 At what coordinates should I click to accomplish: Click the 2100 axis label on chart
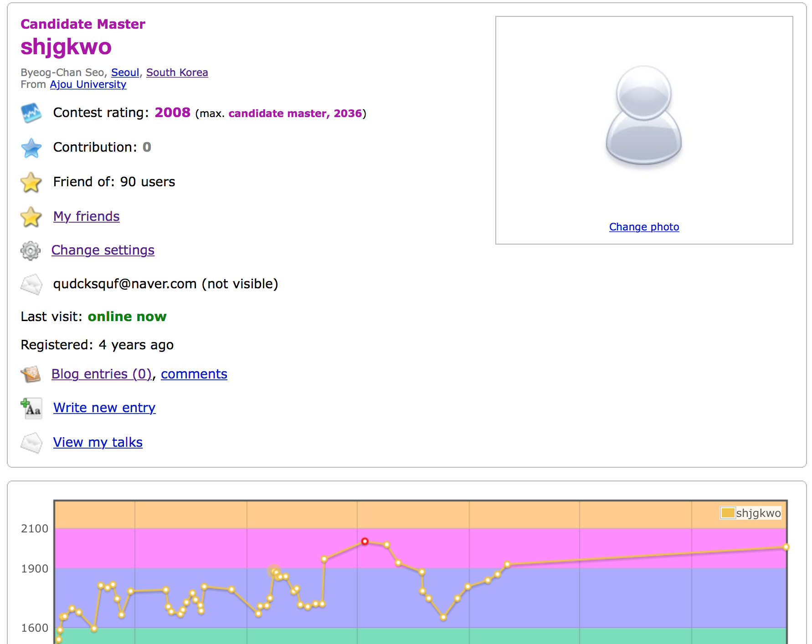[35, 529]
